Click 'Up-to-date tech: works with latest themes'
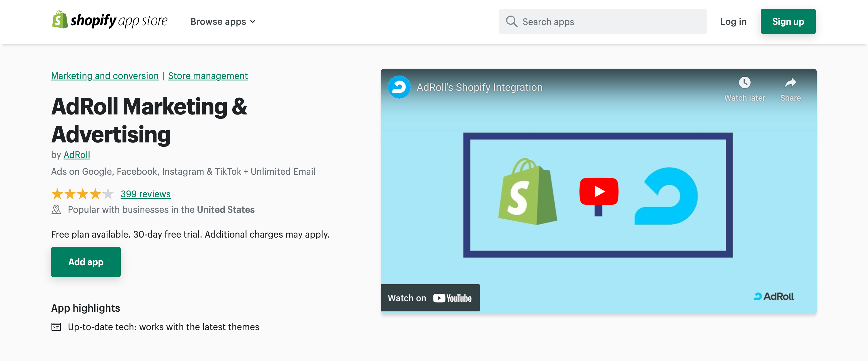Screen dimensions: 868x361 click(164, 327)
